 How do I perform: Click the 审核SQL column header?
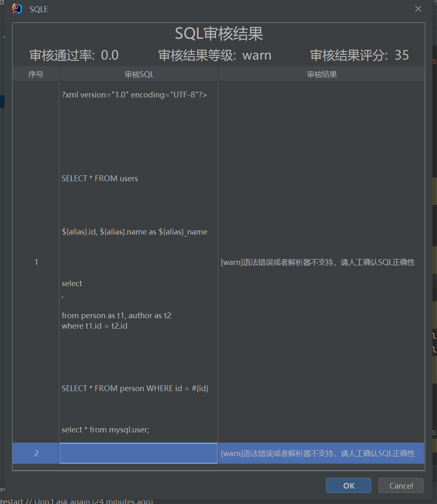point(139,74)
